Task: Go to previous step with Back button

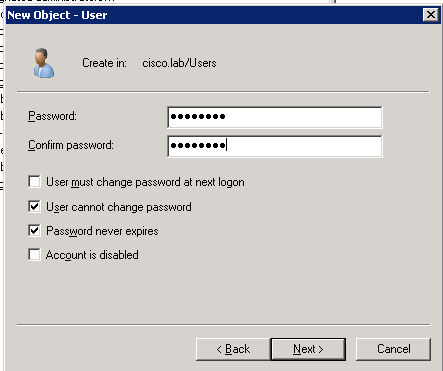Action: (233, 349)
